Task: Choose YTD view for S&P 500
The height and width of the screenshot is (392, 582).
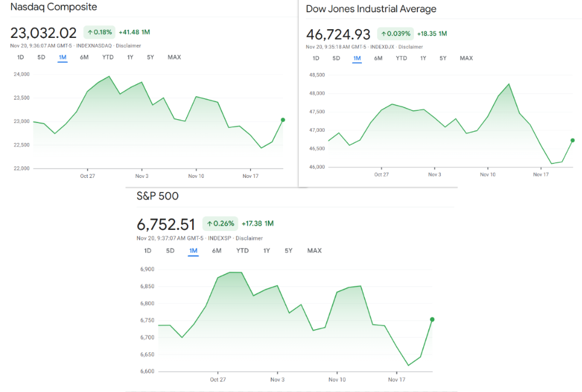Action: tap(242, 251)
